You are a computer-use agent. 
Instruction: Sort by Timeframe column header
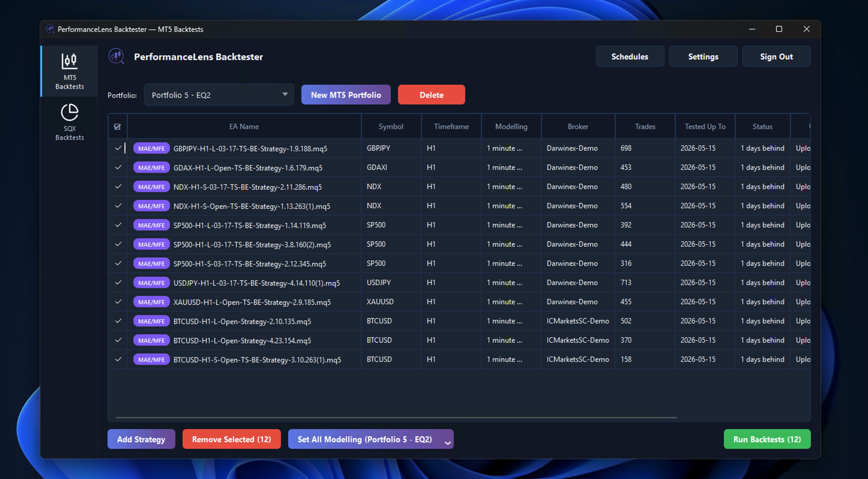451,127
